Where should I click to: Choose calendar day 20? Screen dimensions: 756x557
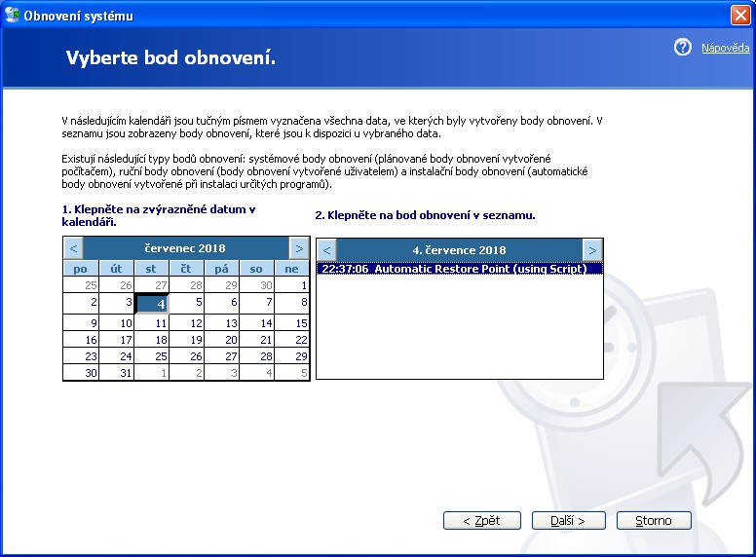pyautogui.click(x=222, y=340)
